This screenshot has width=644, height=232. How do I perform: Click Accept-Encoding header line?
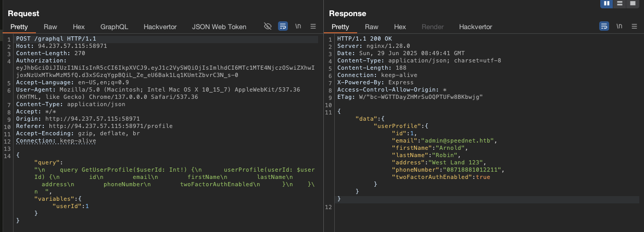click(x=78, y=134)
